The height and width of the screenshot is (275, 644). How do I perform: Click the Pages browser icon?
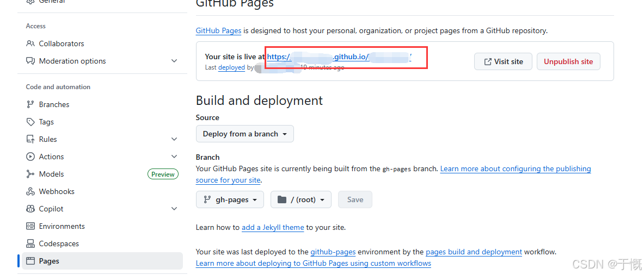pyautogui.click(x=30, y=261)
